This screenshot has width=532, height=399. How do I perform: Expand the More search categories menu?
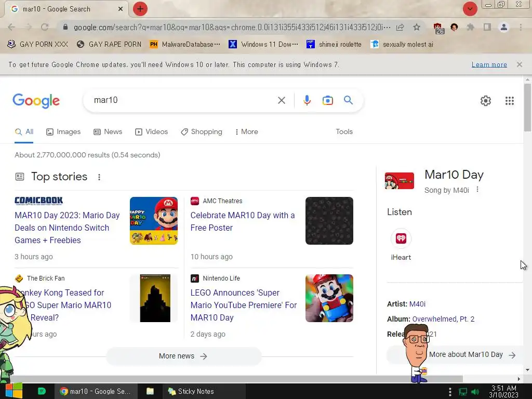pyautogui.click(x=247, y=131)
